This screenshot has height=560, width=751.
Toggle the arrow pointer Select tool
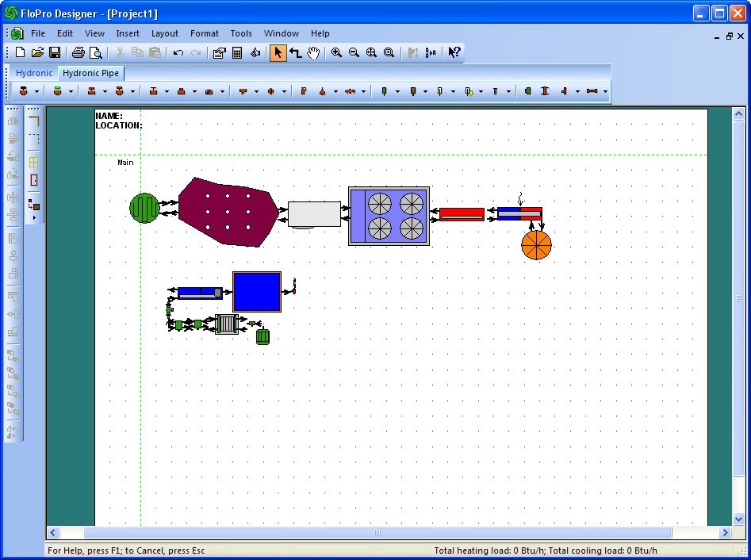point(278,53)
